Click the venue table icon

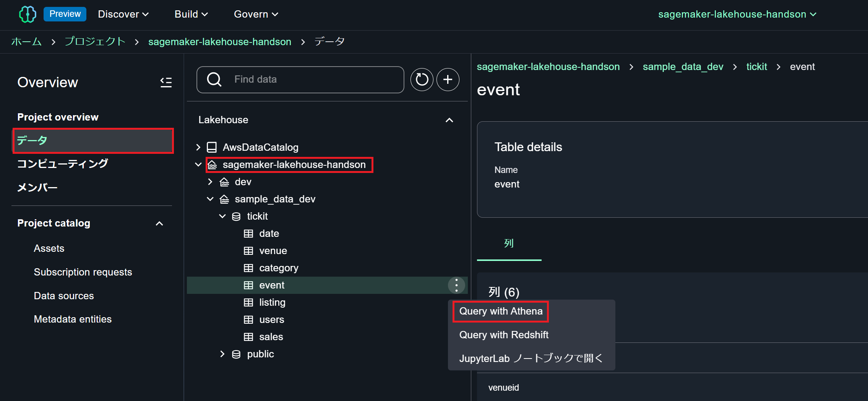point(248,251)
